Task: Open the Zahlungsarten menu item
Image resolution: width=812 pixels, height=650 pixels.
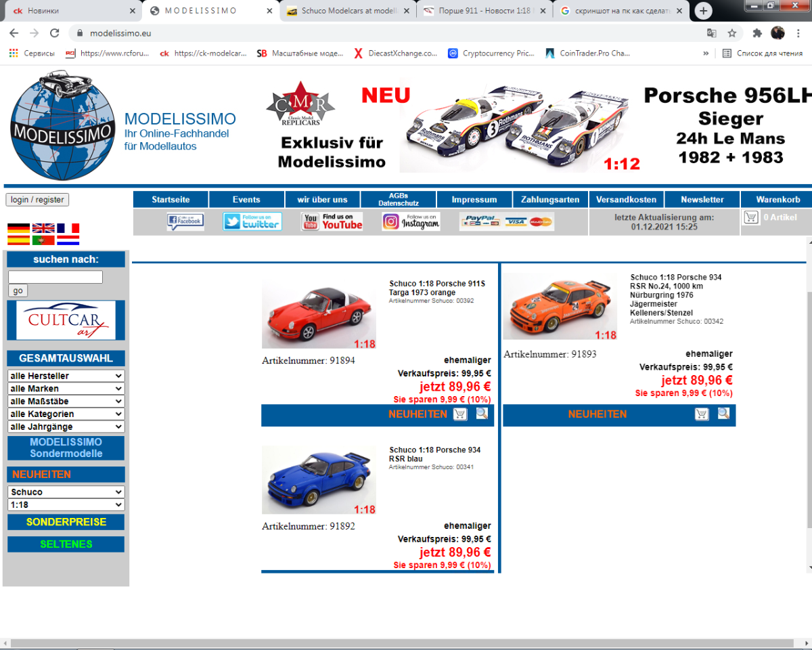Action: pos(550,200)
